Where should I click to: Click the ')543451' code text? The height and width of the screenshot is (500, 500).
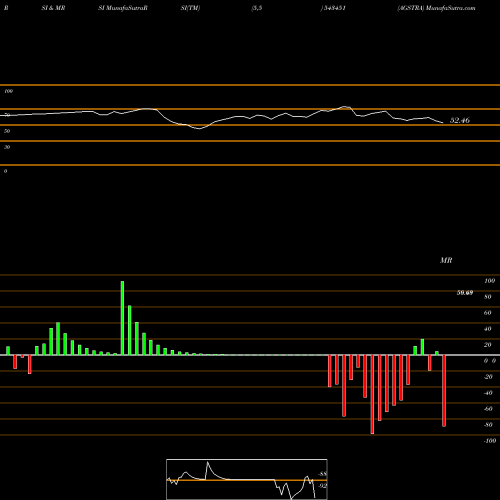333,8
